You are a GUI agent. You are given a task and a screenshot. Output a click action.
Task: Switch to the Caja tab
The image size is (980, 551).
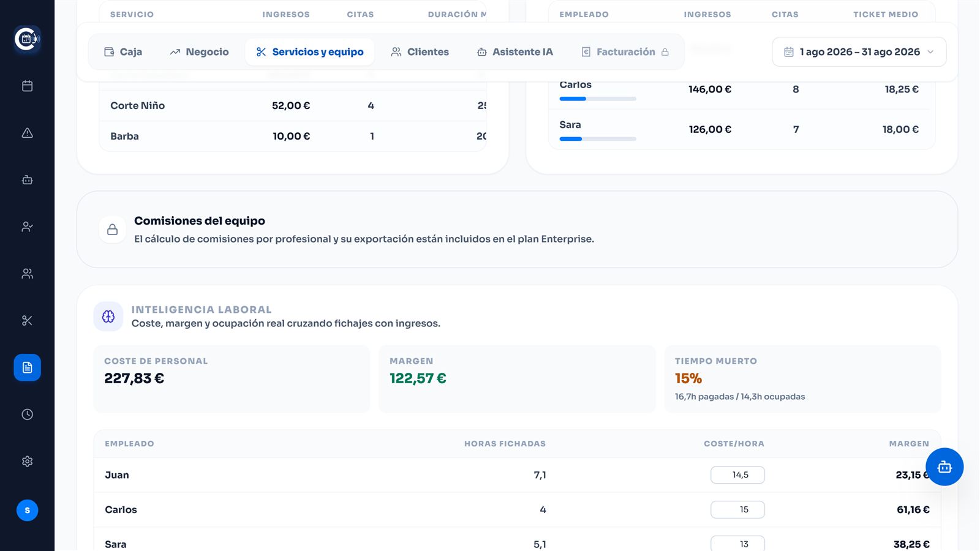[x=123, y=52]
